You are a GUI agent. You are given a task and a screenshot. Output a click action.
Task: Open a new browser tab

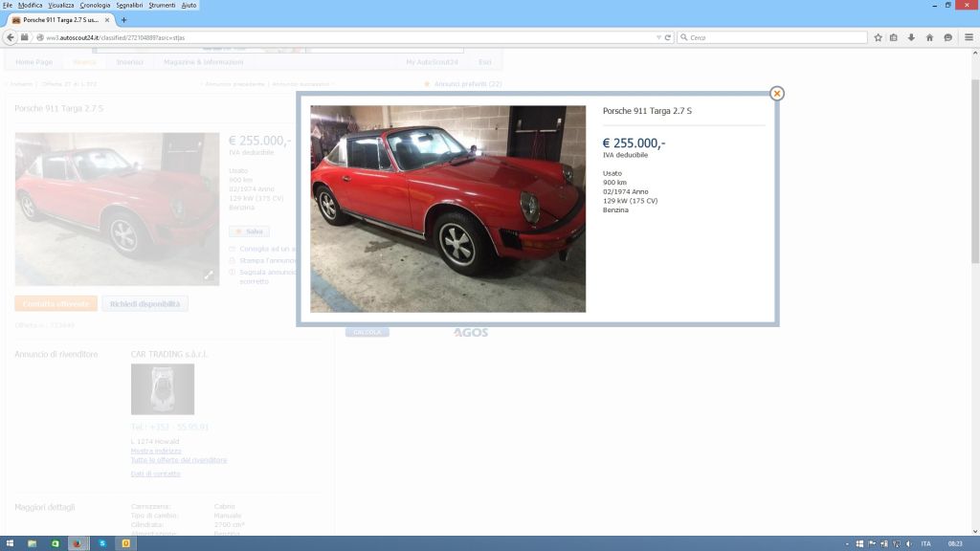pos(123,20)
